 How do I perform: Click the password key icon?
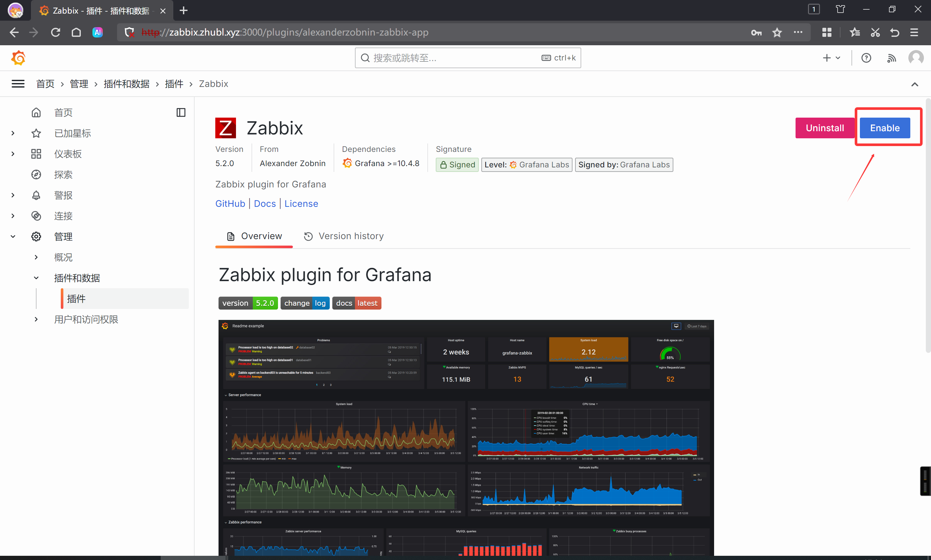pos(756,32)
